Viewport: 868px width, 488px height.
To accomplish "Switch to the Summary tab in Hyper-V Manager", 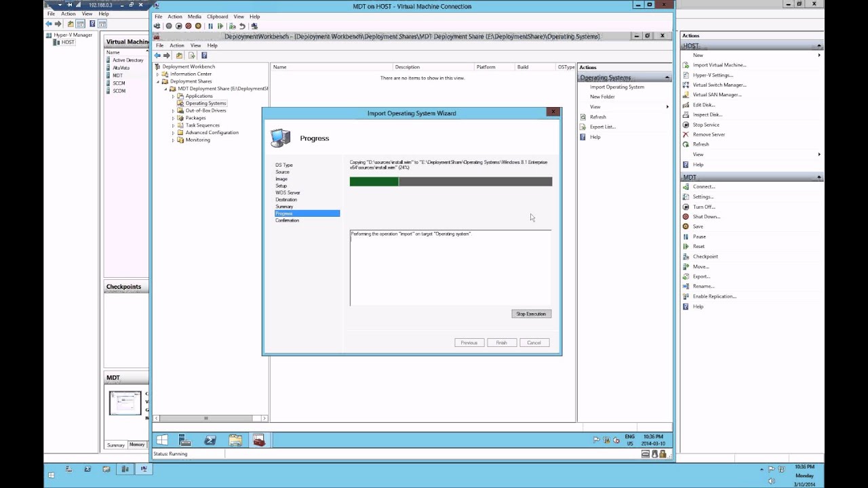I will pyautogui.click(x=116, y=445).
